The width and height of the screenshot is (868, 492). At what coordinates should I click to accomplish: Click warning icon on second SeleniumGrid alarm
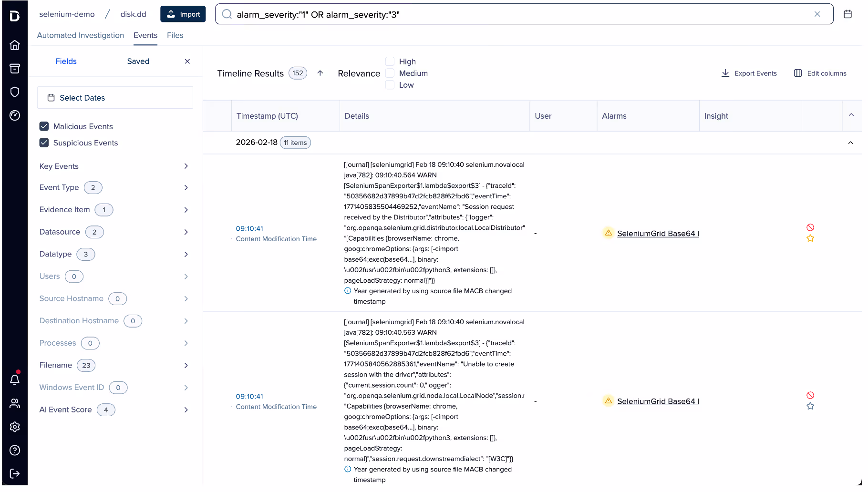[609, 401]
